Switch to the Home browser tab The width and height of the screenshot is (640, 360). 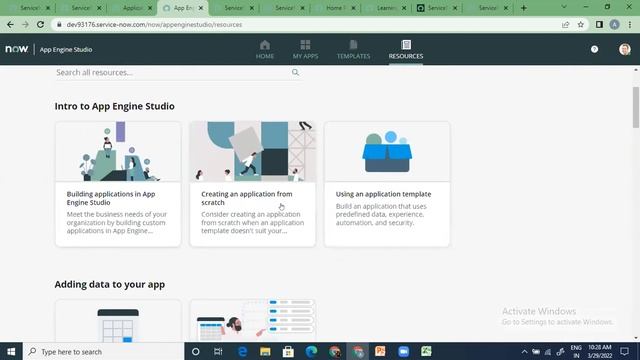336,8
